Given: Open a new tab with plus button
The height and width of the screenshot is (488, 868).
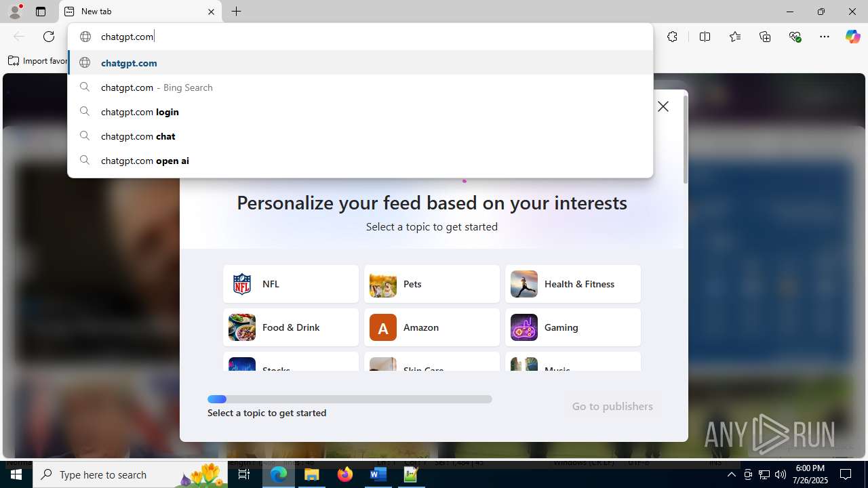Looking at the screenshot, I should tap(236, 12).
